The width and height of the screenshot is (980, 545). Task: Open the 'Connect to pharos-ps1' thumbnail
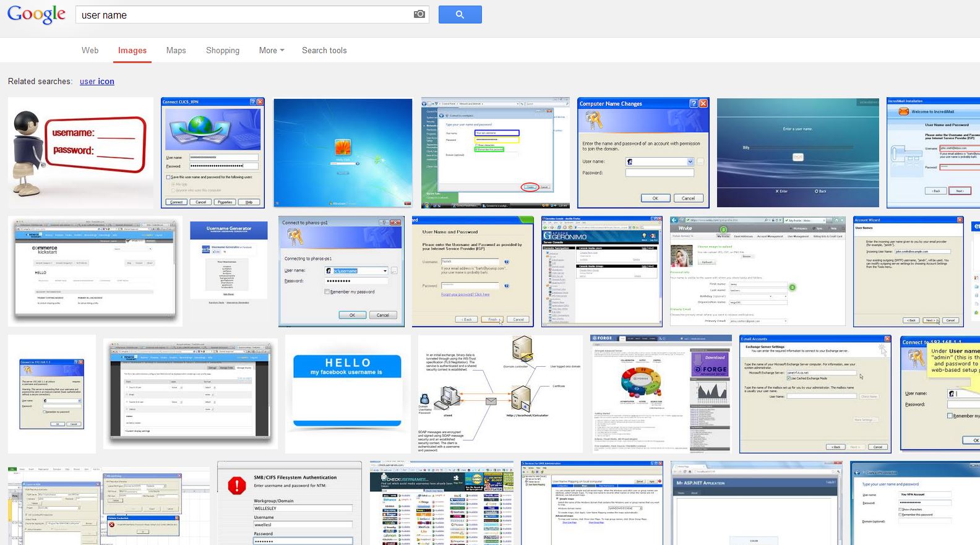click(x=342, y=272)
